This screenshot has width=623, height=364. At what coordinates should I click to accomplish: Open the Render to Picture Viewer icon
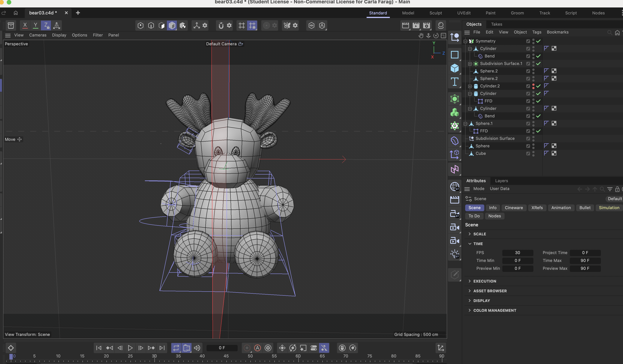pyautogui.click(x=416, y=25)
